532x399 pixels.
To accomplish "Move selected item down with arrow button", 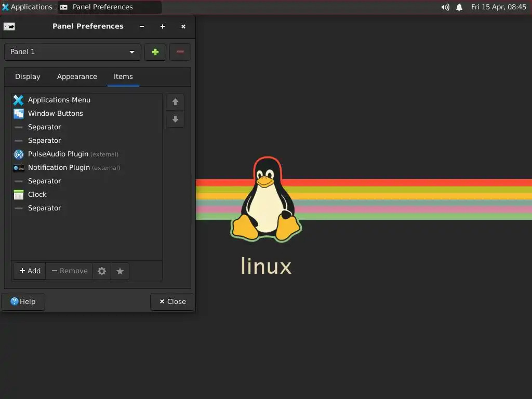I will pyautogui.click(x=175, y=119).
